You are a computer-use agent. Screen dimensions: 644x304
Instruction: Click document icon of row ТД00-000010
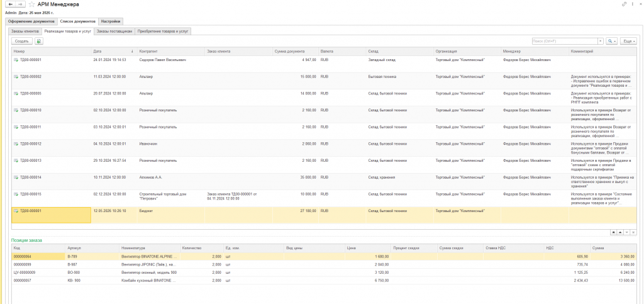tap(16, 111)
